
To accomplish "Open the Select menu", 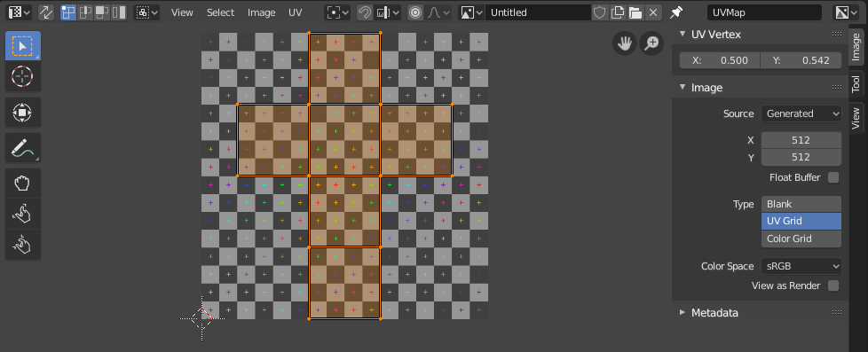I will click(x=221, y=12).
